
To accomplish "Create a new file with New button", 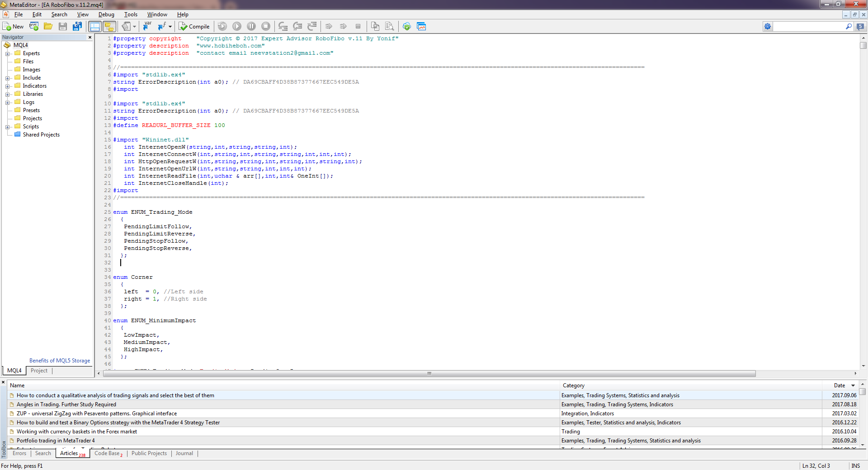I will pos(13,26).
